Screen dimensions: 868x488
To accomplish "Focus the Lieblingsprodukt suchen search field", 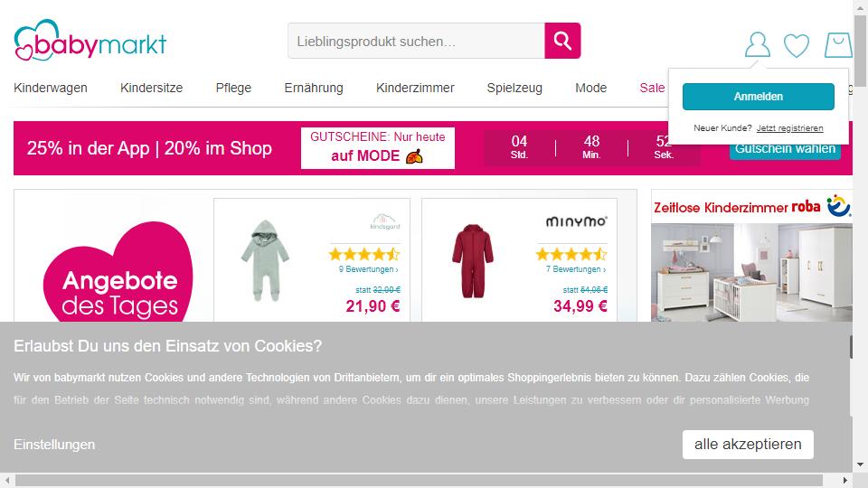I will pyautogui.click(x=416, y=41).
